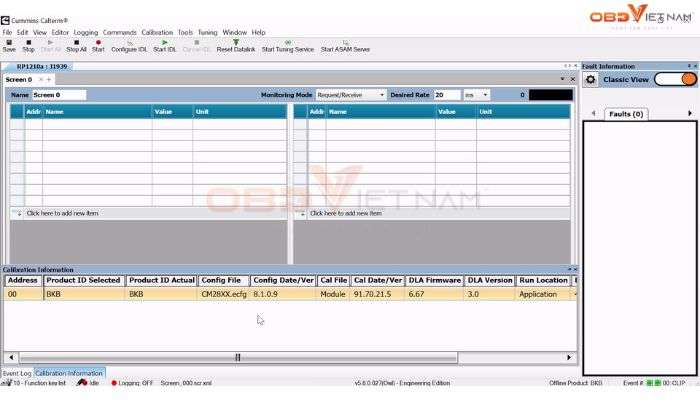The image size is (700, 400).
Task: Open the Calibration menu
Action: coord(157,33)
